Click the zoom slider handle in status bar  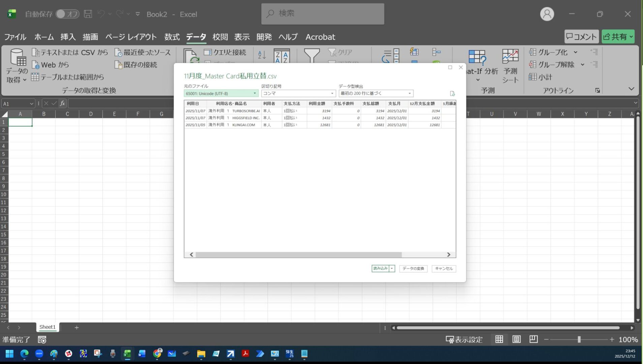pos(579,339)
